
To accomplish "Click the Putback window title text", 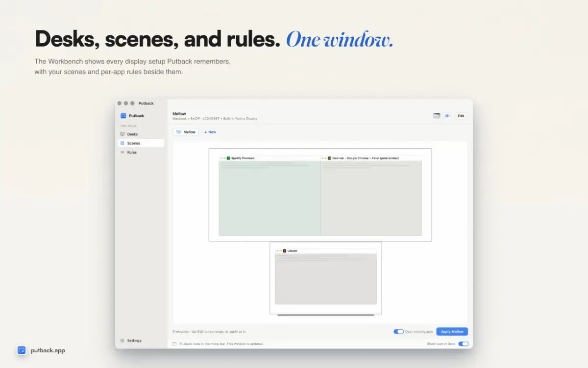I will [146, 104].
